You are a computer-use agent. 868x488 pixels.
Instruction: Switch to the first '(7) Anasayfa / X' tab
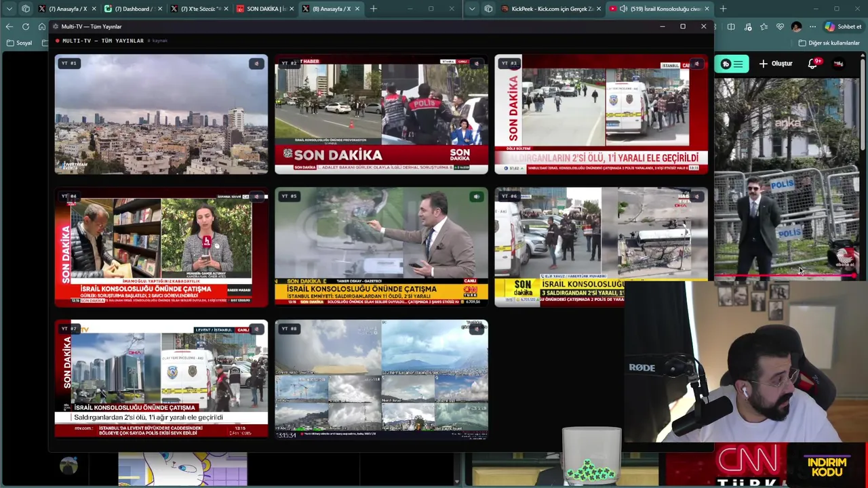pyautogui.click(x=68, y=9)
